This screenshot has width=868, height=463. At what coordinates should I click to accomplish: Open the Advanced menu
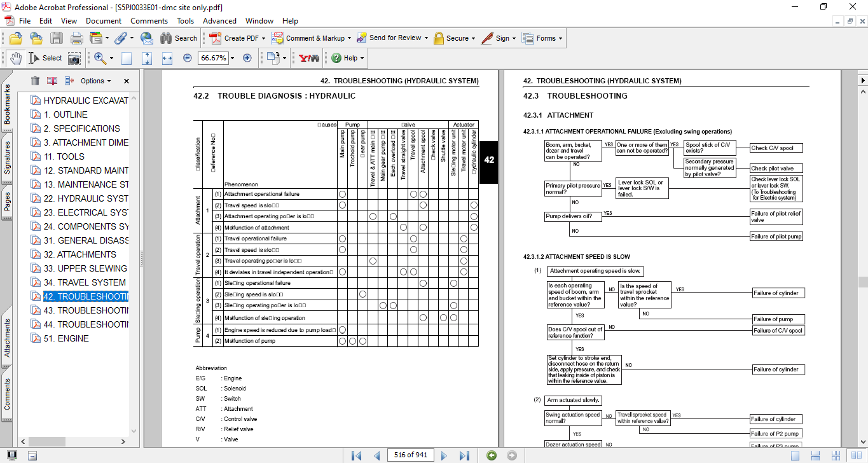tap(219, 21)
